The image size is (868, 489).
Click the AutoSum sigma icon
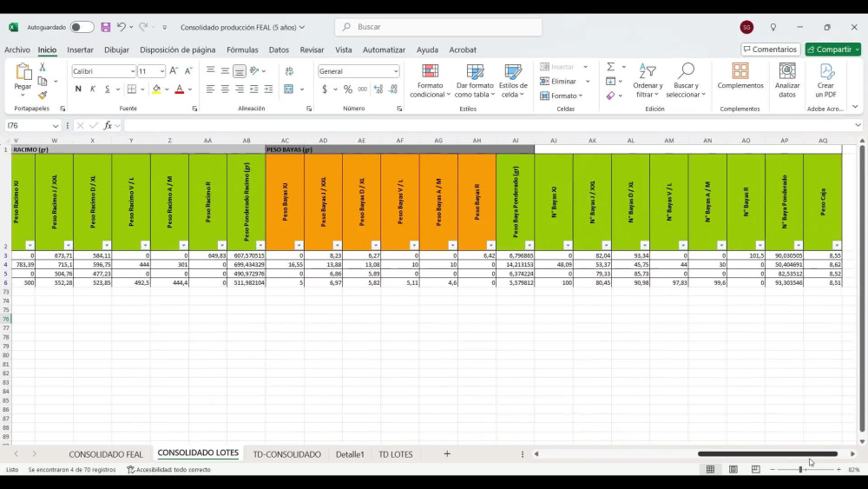click(x=610, y=67)
